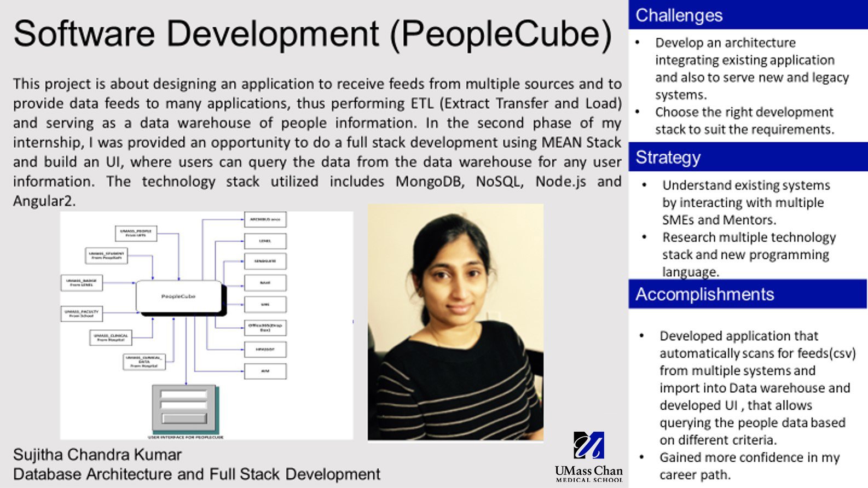Click the user interface window graphic
The image size is (868, 488).
click(x=184, y=408)
